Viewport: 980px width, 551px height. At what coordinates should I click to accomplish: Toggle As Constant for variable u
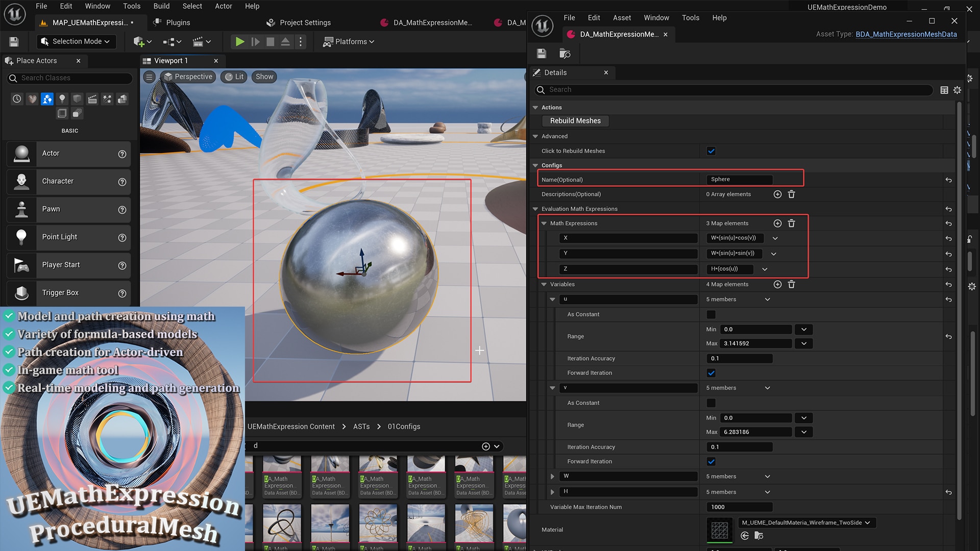pos(711,314)
